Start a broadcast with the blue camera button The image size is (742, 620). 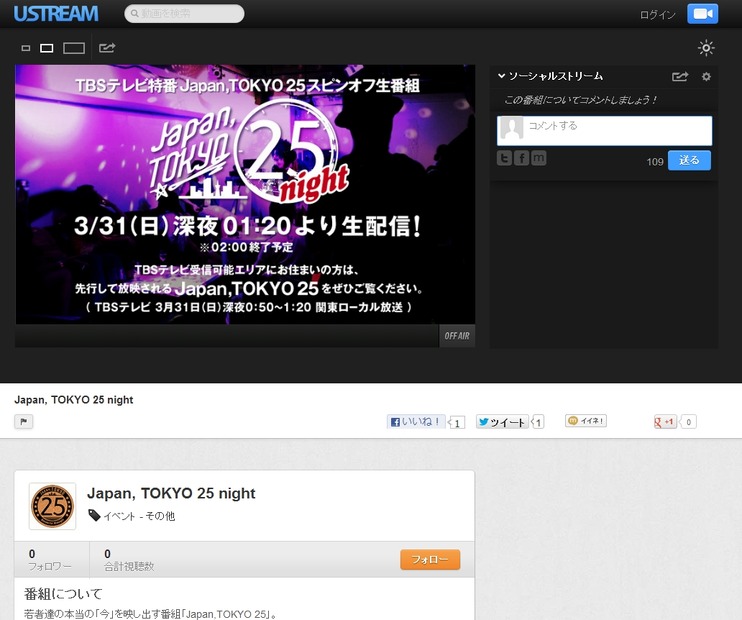click(x=702, y=14)
